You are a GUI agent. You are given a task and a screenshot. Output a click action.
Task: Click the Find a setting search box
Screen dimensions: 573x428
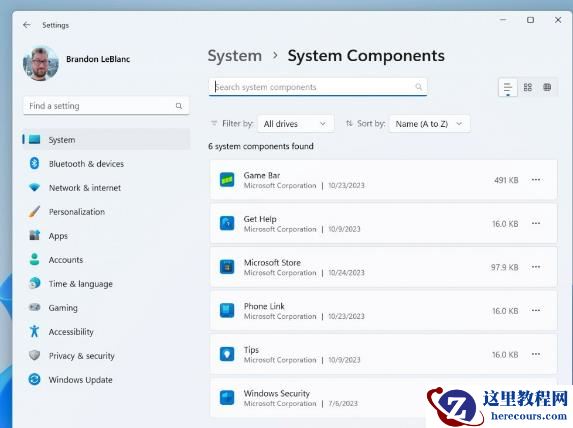[106, 106]
